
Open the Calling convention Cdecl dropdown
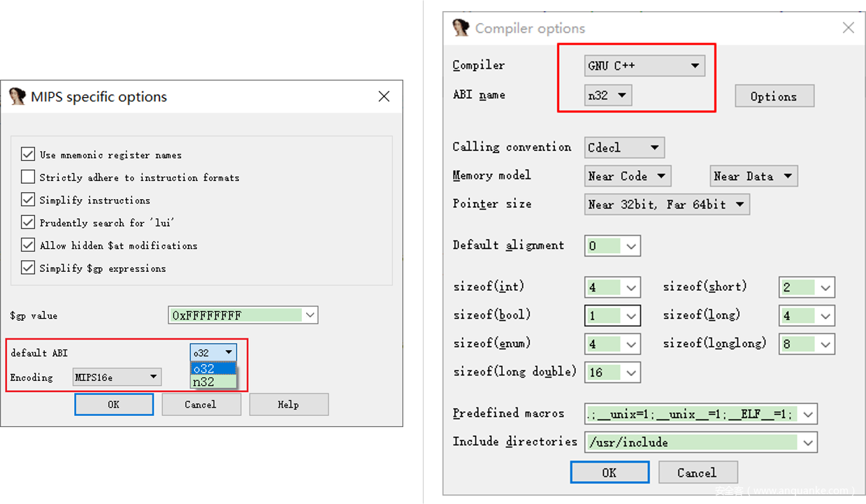(624, 147)
